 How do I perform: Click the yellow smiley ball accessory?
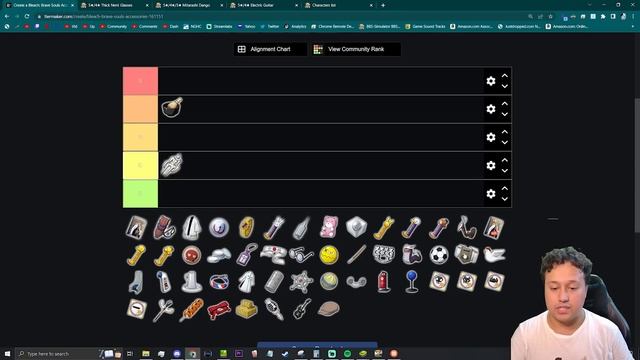click(x=329, y=255)
